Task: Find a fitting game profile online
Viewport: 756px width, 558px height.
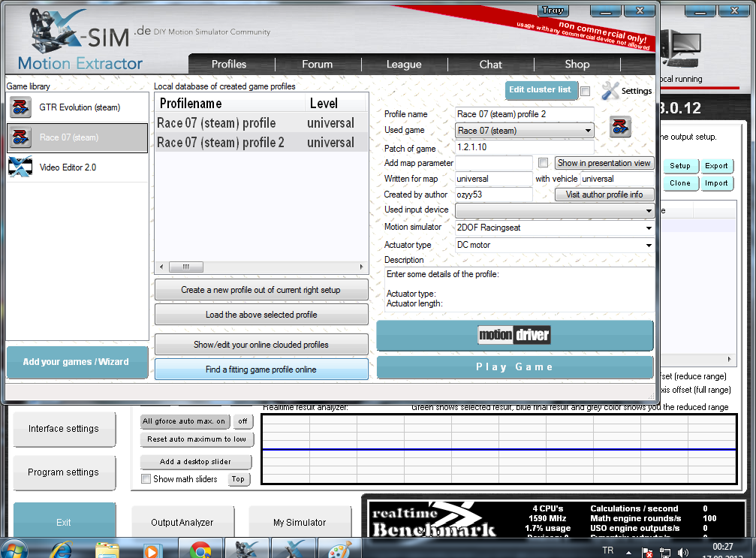Action: click(x=261, y=369)
